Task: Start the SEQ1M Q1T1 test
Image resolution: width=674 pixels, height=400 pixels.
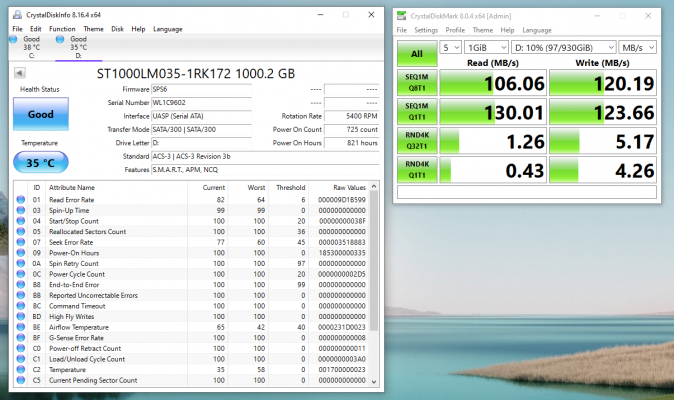Action: click(x=417, y=112)
